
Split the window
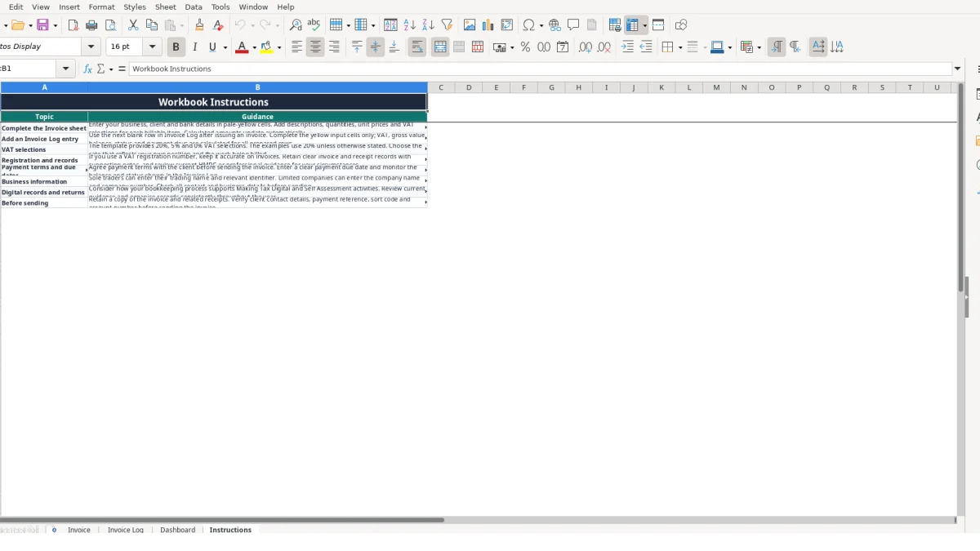coord(658,25)
